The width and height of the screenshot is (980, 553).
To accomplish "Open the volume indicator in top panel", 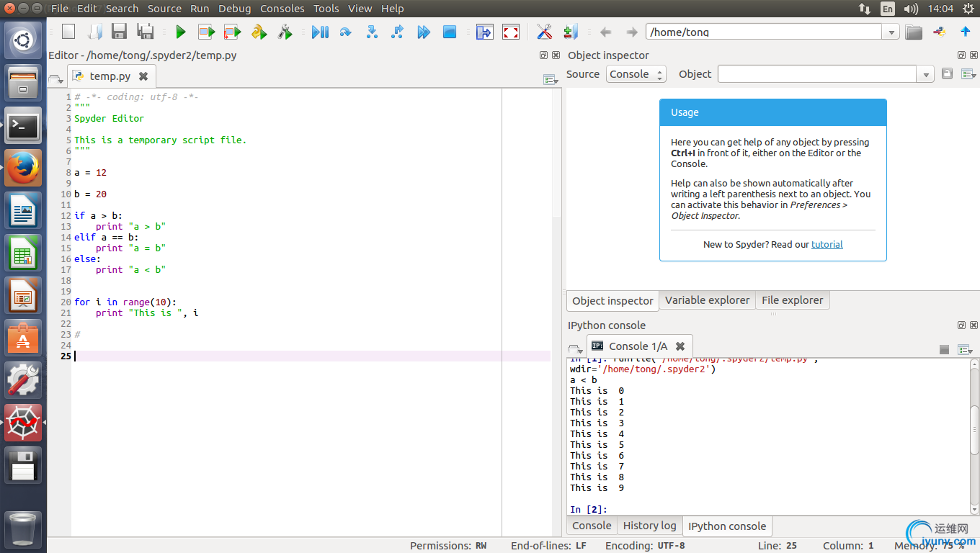I will [x=911, y=9].
